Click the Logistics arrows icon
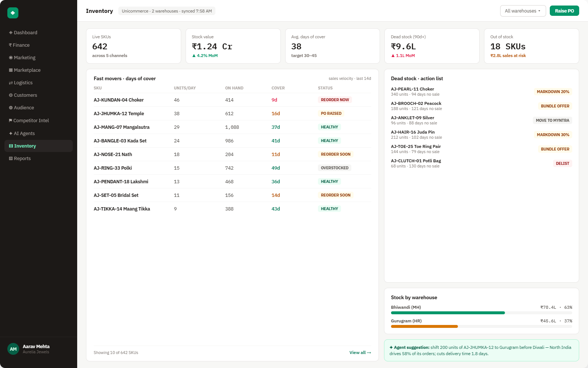This screenshot has height=368, width=588. click(11, 83)
